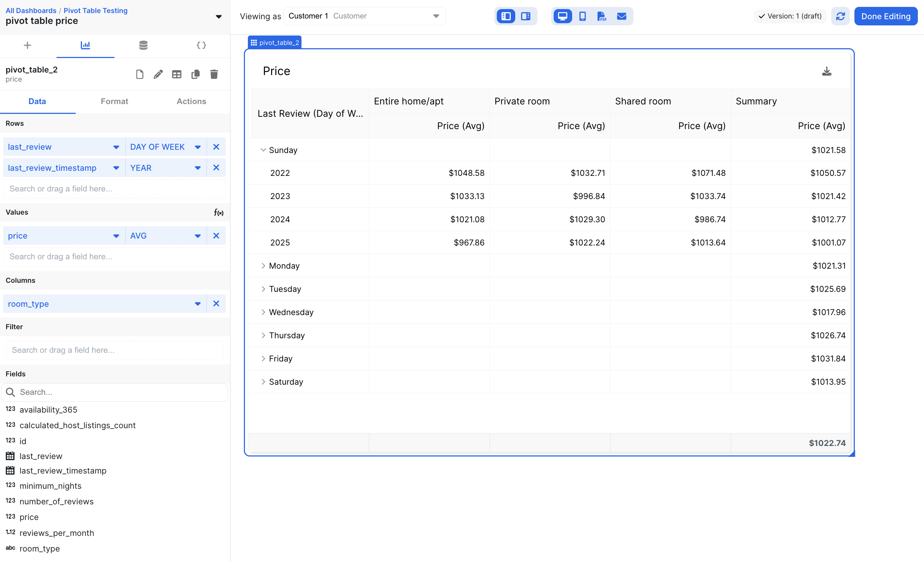Screen dimensions: 924x562
Task: Open the Actions tab
Action: coord(191,101)
